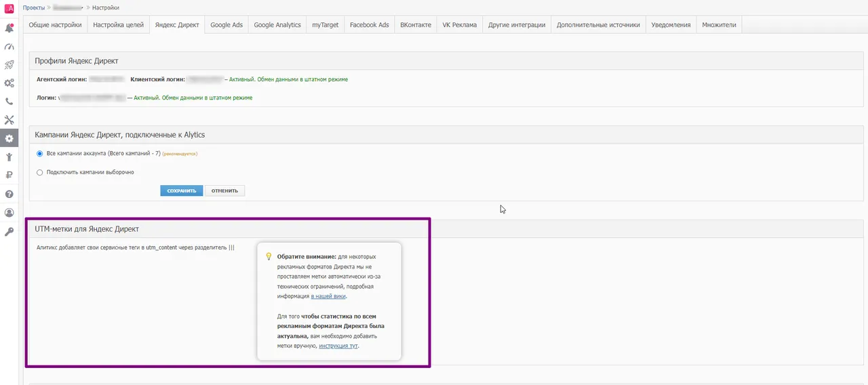Click the crossed tools icon
868x385 pixels.
(x=9, y=120)
